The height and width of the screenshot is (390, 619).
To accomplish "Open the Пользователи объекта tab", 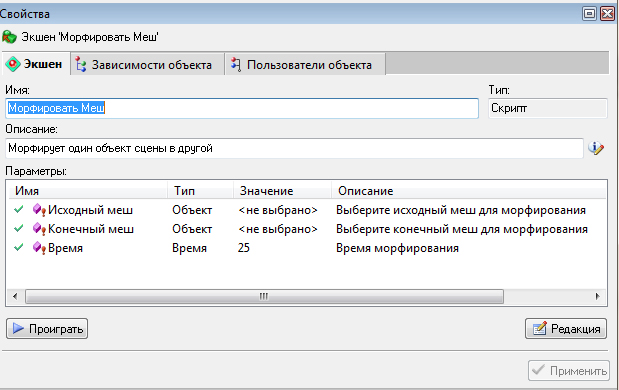I will coord(305,65).
